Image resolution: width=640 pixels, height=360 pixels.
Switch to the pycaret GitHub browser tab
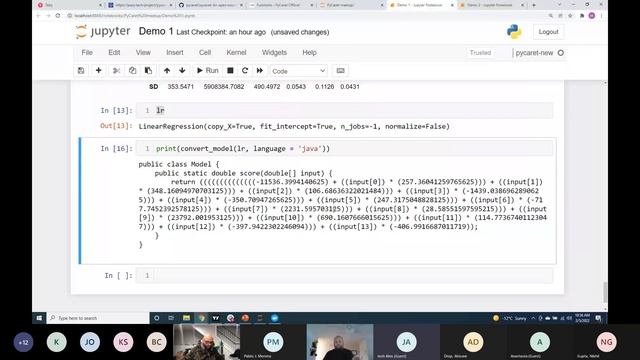click(x=211, y=5)
